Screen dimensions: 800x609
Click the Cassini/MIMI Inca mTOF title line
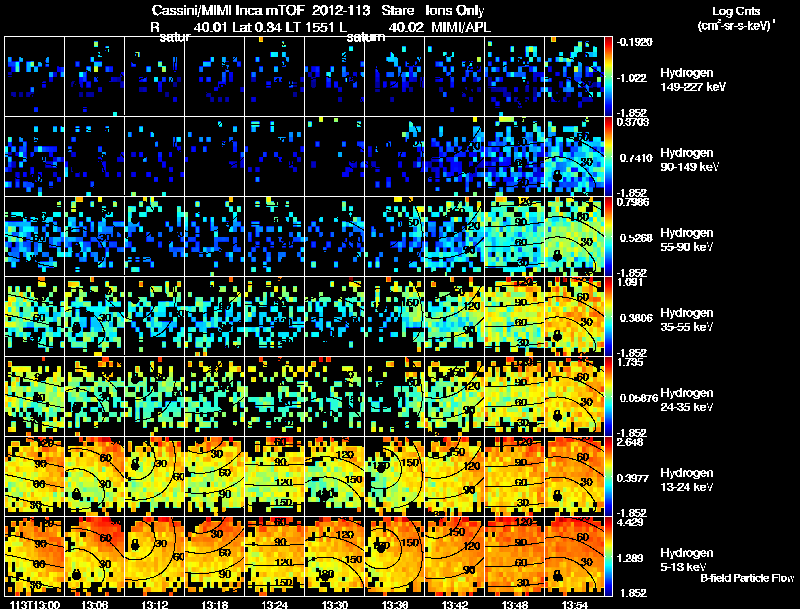(x=318, y=10)
